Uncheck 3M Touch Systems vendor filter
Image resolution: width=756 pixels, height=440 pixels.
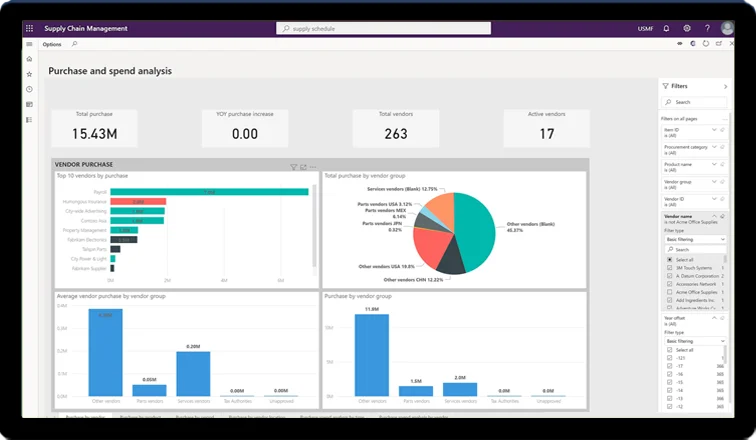[669, 268]
